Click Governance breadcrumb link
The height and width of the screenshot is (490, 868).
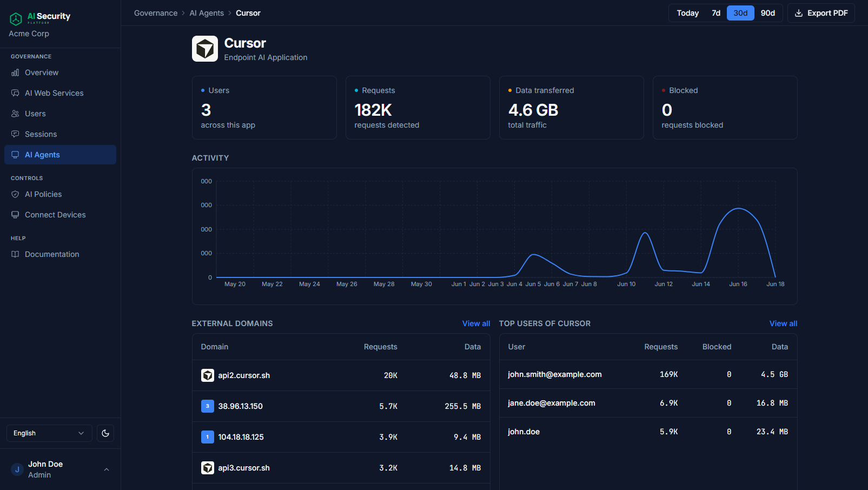click(156, 13)
